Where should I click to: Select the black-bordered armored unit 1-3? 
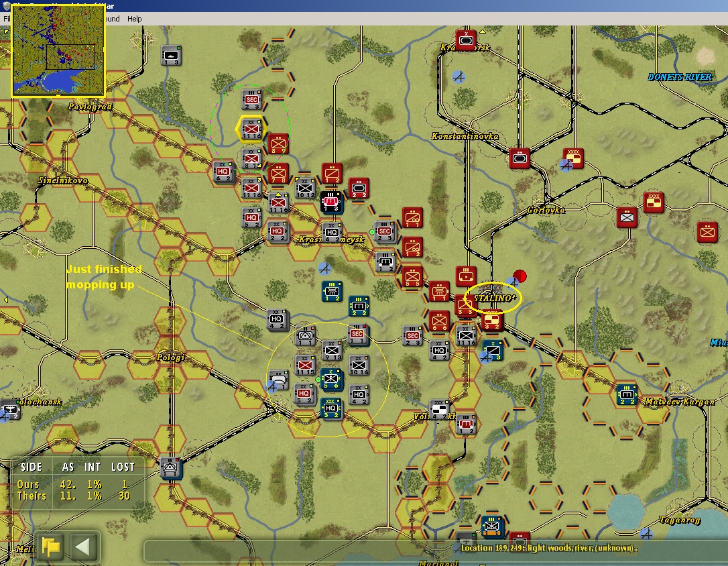click(332, 203)
